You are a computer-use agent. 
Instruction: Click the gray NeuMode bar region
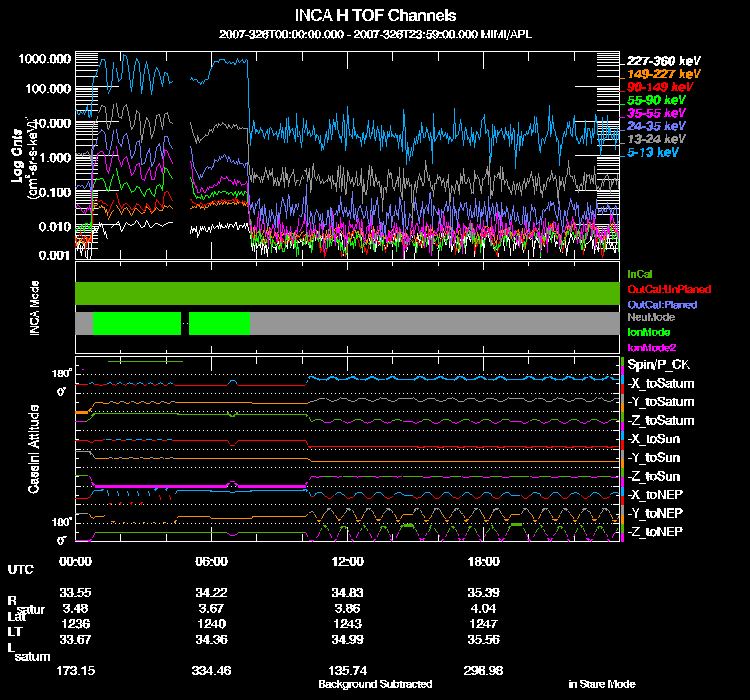coord(435,323)
